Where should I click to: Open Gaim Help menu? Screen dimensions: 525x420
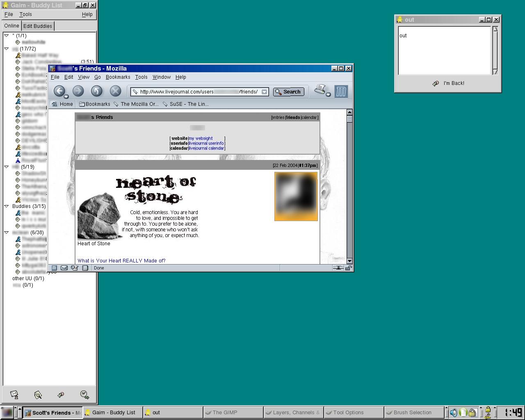tap(87, 14)
